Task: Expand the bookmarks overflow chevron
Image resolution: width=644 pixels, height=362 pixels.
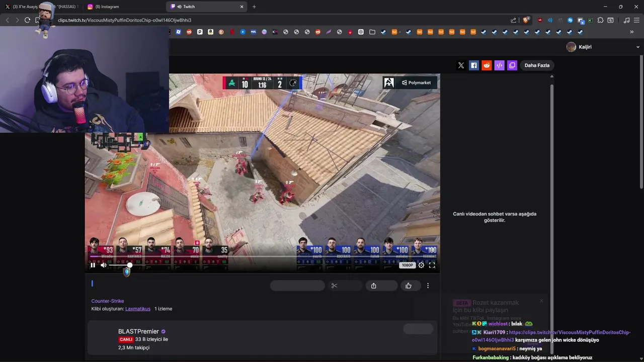Action: [632, 32]
